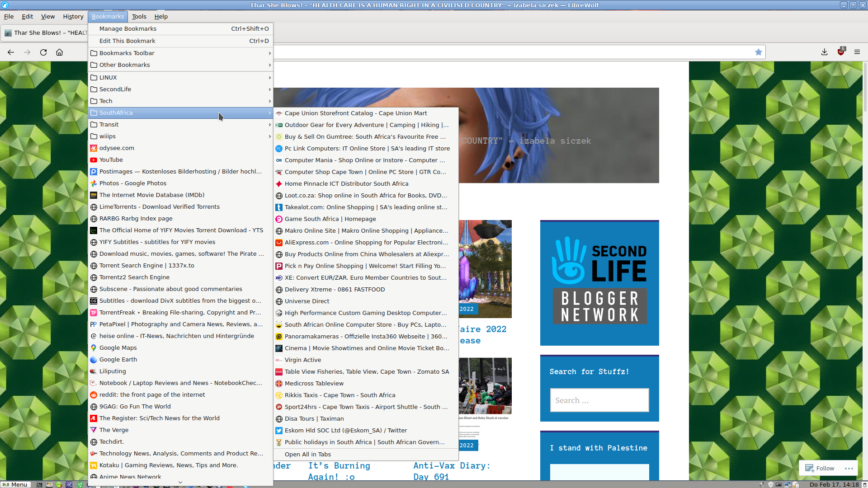This screenshot has height=488, width=868.
Task: Open Virgin Active bookmark
Action: coord(366,360)
